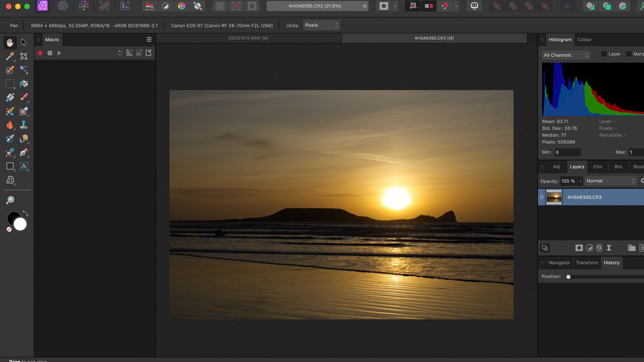Apply Auto Levels from the toolbar

(x=150, y=6)
